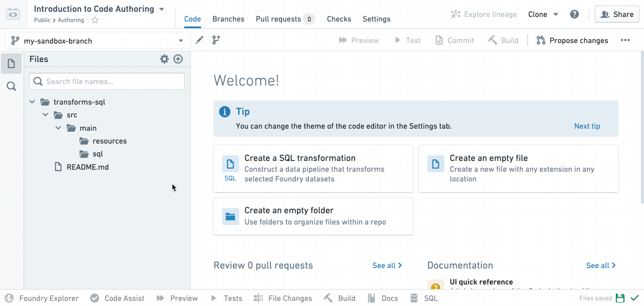Switch to the Settings tab
The width and height of the screenshot is (644, 306).
click(x=377, y=19)
